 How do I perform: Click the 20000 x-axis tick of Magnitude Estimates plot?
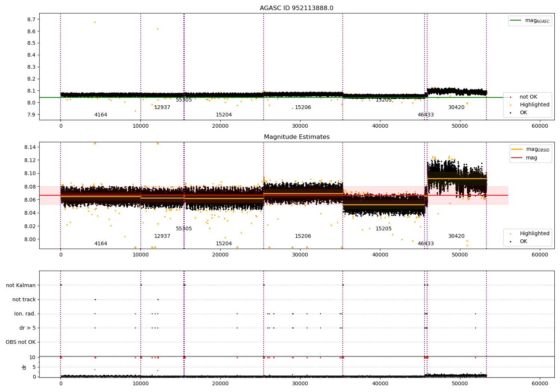[x=220, y=255]
